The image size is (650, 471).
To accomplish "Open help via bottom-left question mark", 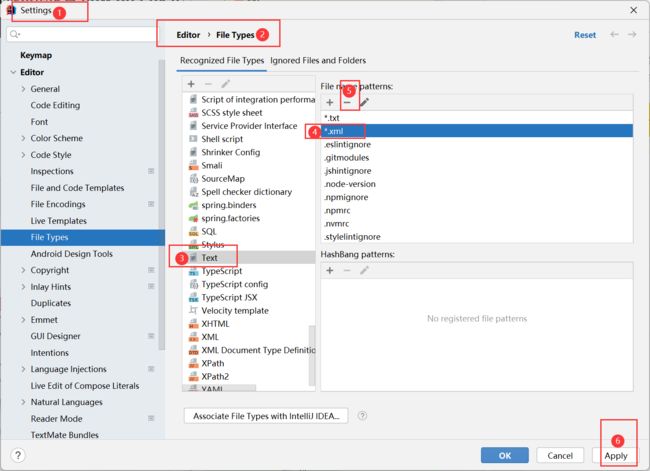I will pyautogui.click(x=18, y=455).
